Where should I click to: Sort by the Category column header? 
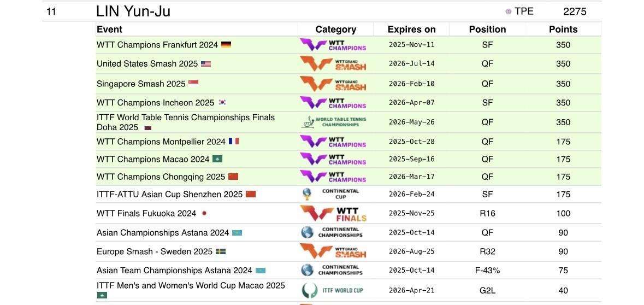click(335, 30)
